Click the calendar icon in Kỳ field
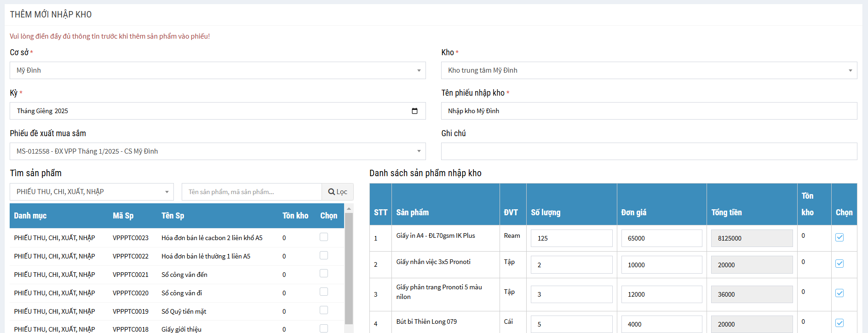The height and width of the screenshot is (333, 868). (414, 111)
